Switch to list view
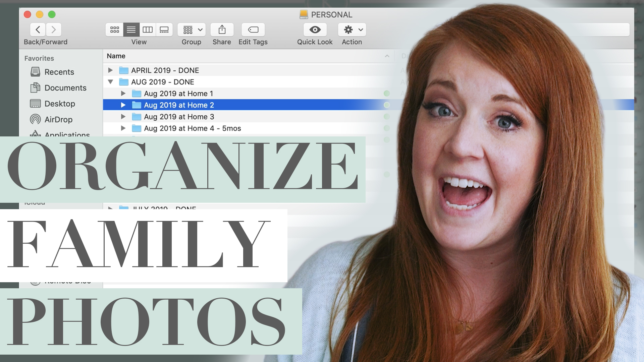Image resolution: width=644 pixels, height=362 pixels. point(131,29)
